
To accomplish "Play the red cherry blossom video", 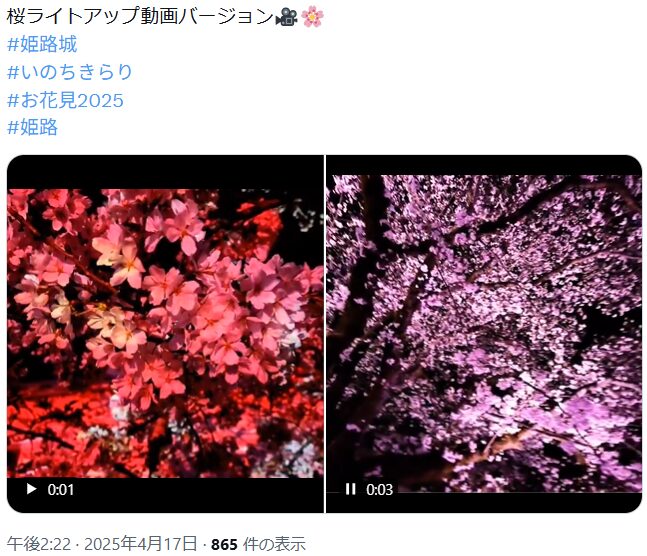I will pos(31,489).
